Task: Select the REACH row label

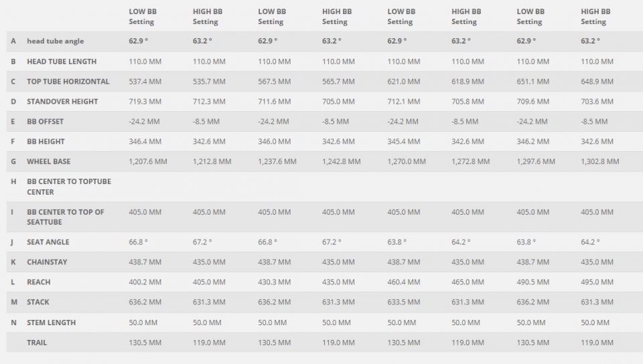Action: pyautogui.click(x=39, y=282)
